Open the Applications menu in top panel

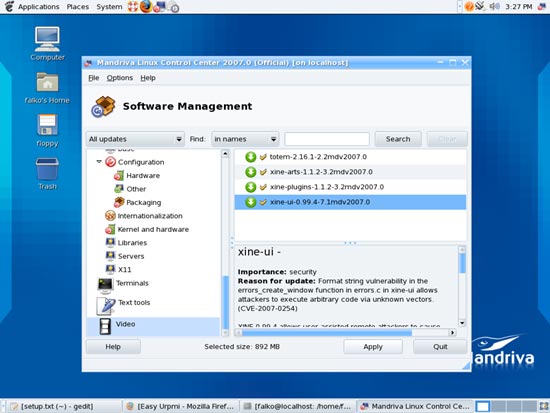click(x=39, y=7)
